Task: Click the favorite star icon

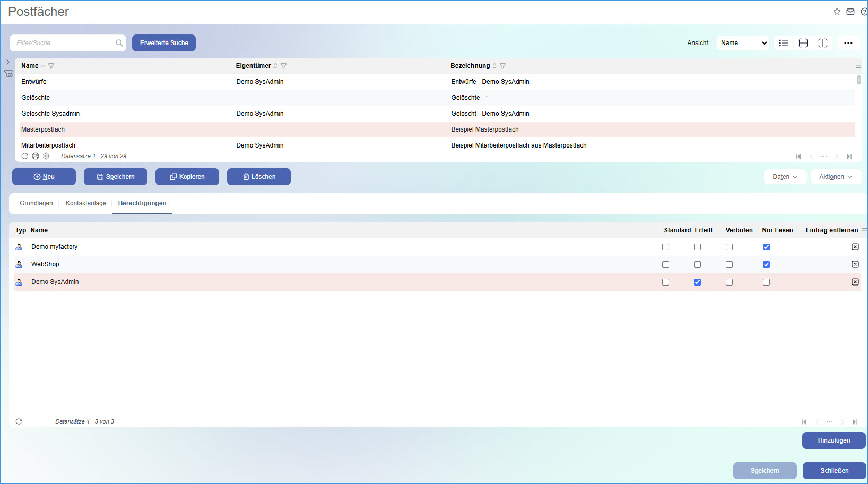Action: point(837,12)
